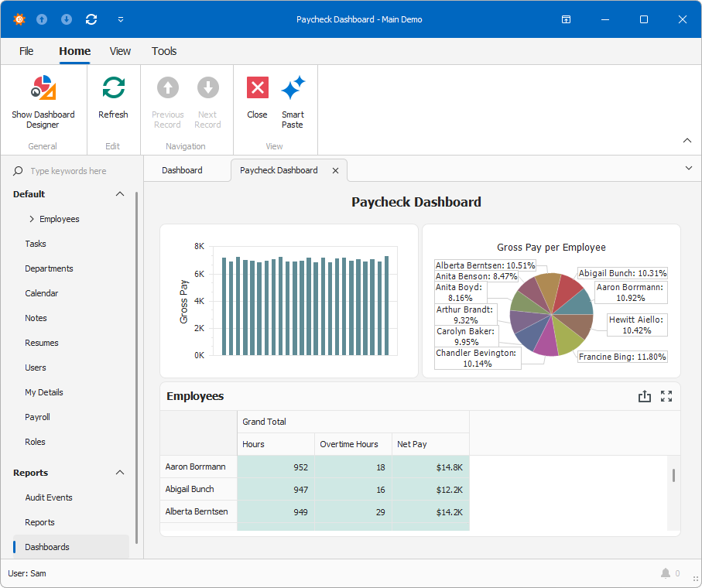Open the File menu
This screenshot has width=702, height=588.
pyautogui.click(x=26, y=51)
